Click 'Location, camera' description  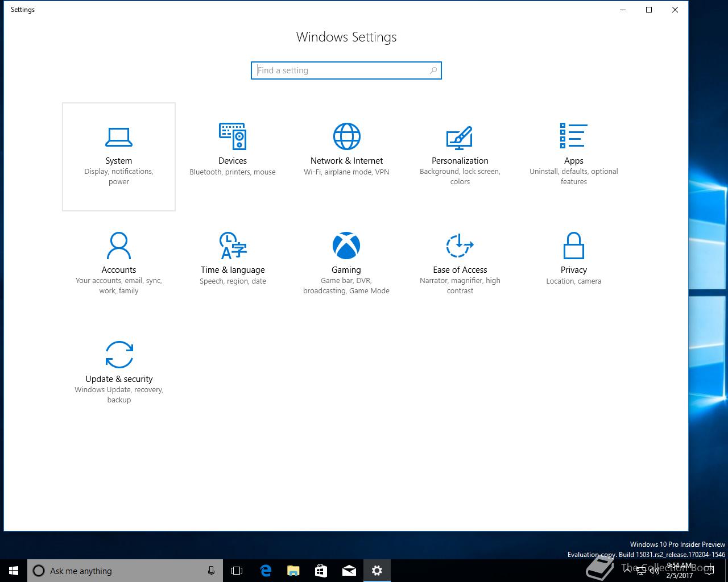[x=574, y=281]
